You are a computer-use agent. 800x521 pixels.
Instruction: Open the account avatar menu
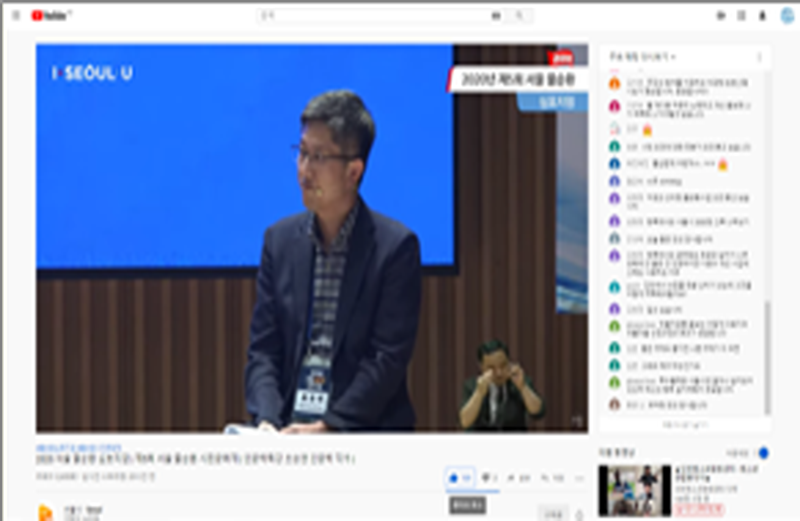pos(786,15)
